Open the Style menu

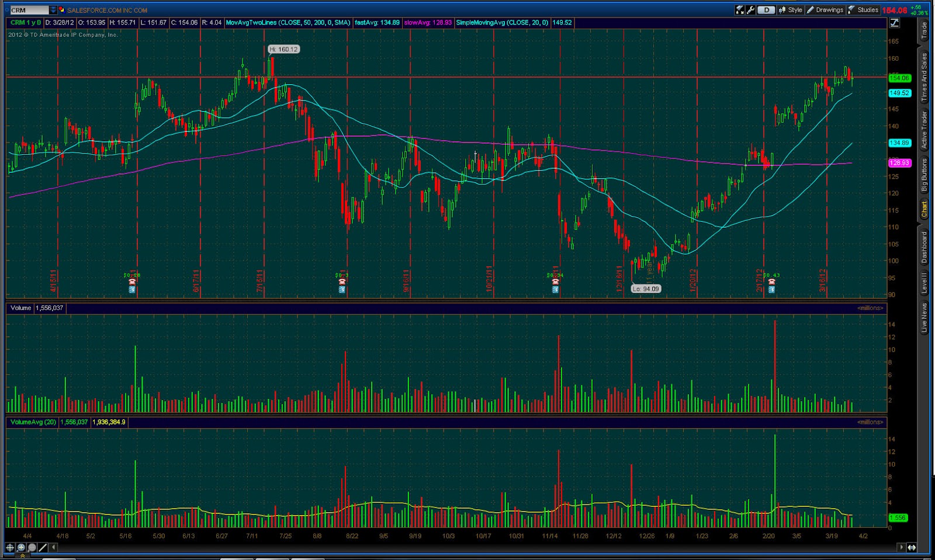[x=791, y=10]
